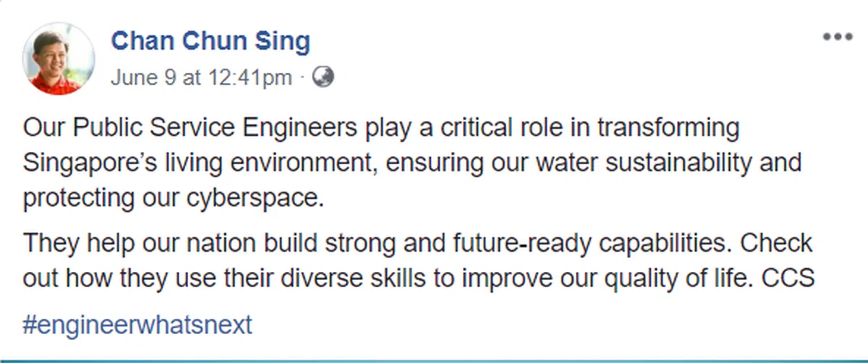Click the June 9 at 12:41pm timestamp

click(x=201, y=78)
